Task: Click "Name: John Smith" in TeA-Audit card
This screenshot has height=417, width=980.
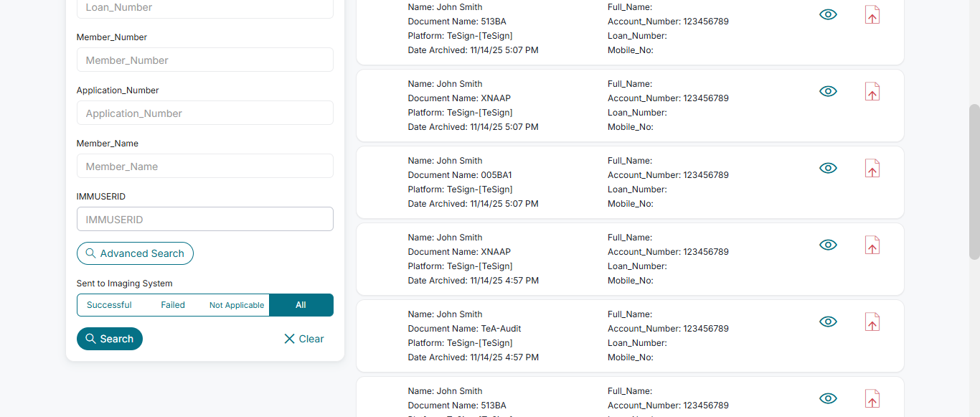Action: point(446,314)
